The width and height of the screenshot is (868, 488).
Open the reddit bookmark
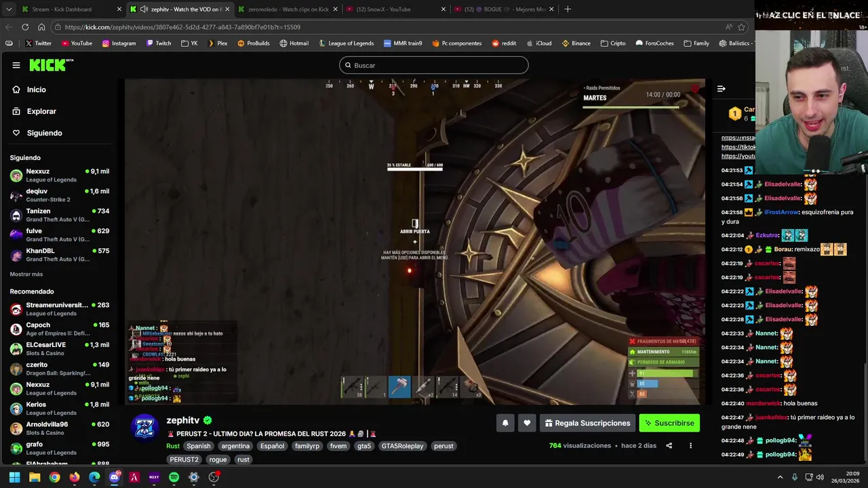click(x=504, y=43)
